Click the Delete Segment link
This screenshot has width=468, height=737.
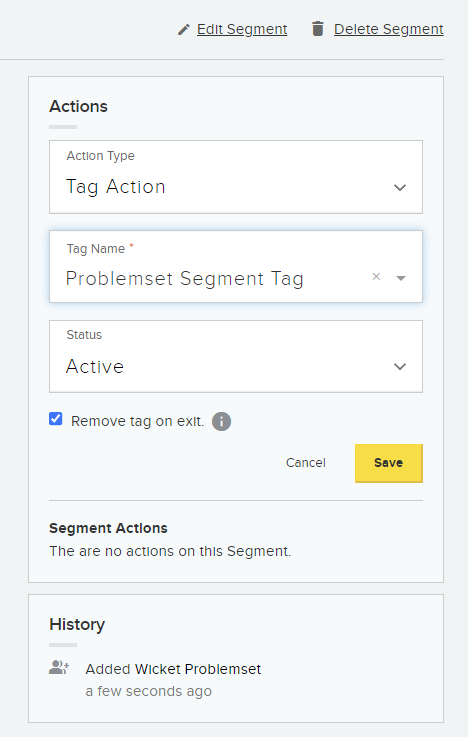(x=389, y=29)
